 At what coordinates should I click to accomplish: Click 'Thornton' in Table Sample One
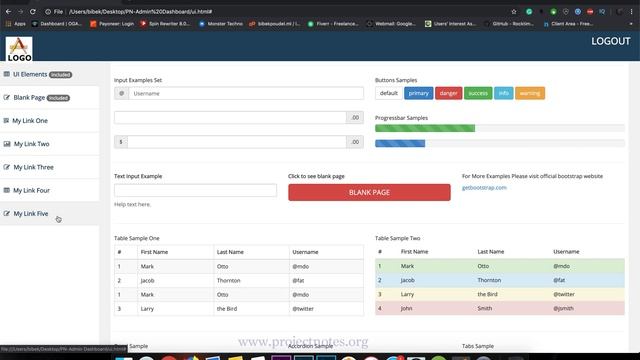pyautogui.click(x=229, y=280)
